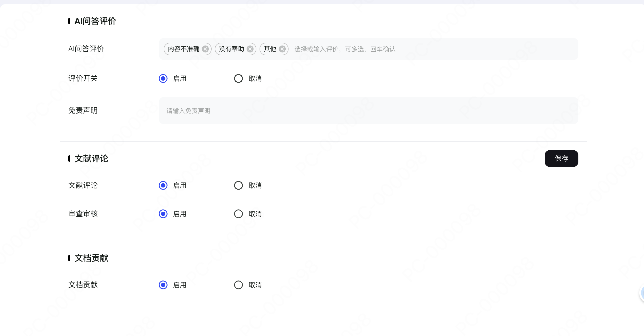Remove the 内容不准确 tag
The image size is (644, 336).
(x=205, y=49)
